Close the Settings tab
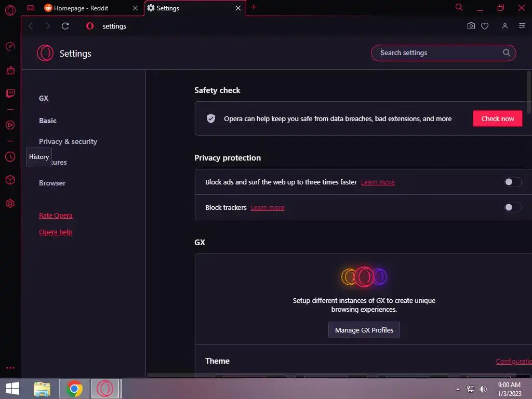Screen dimensions: 532x399 pyautogui.click(x=238, y=8)
